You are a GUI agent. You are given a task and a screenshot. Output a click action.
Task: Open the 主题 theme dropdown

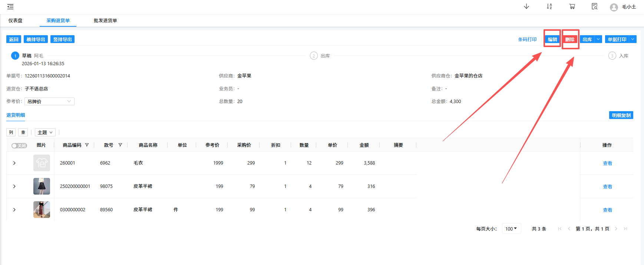tap(45, 132)
